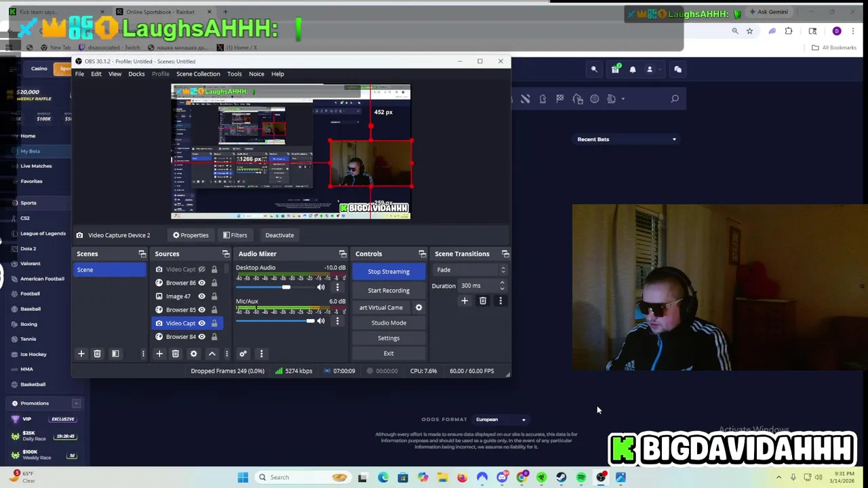Viewport: 868px width, 488px height.
Task: Switch to Online Sportsbook Rainbet tab
Action: coord(163,12)
